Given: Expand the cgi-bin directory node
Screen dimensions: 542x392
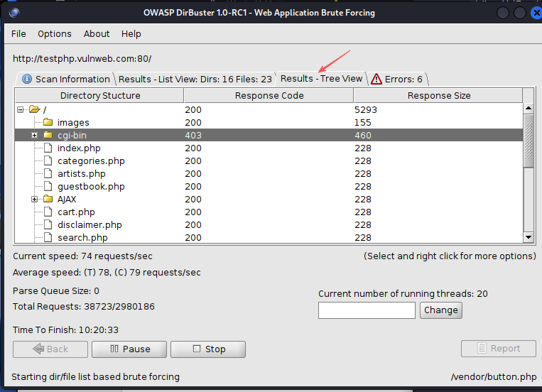Looking at the screenshot, I should (34, 135).
